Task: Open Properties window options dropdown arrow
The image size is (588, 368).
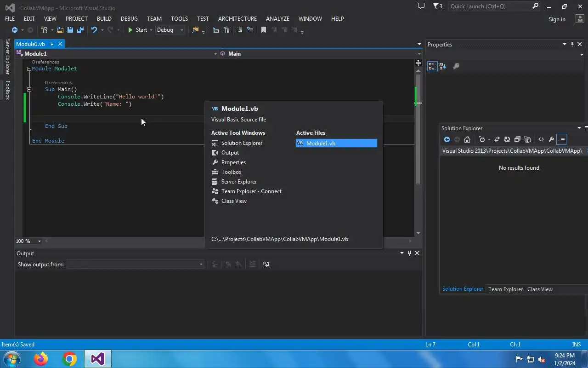Action: tap(565, 44)
